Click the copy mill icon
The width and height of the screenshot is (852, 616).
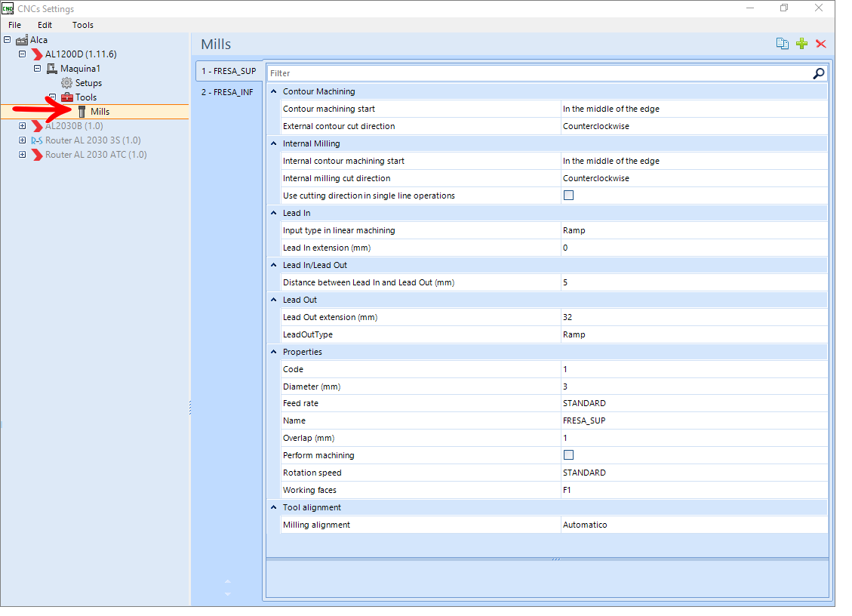pos(782,44)
